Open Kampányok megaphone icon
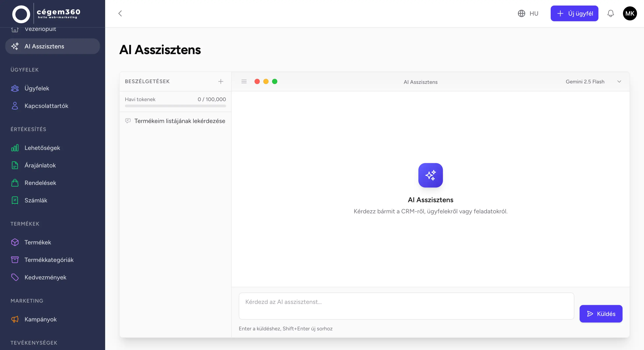The image size is (644, 350). pos(15,319)
